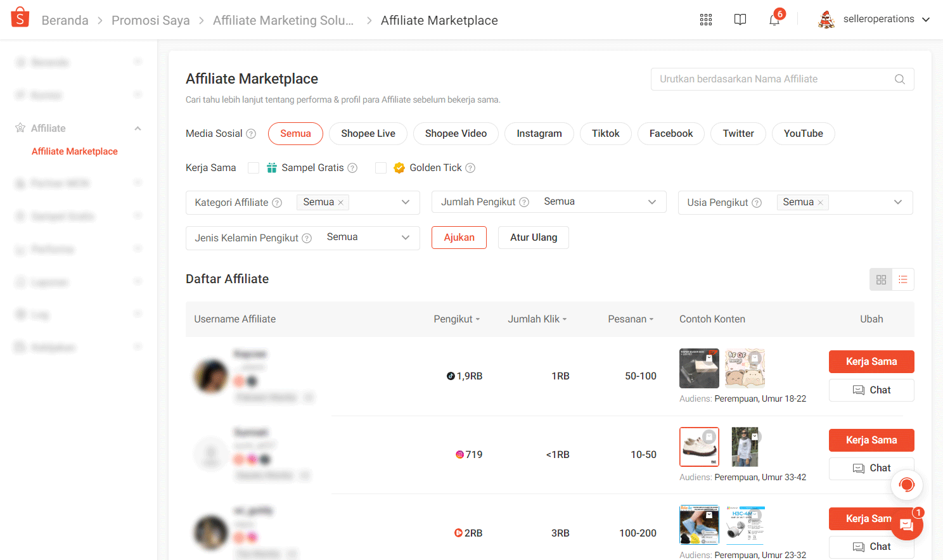Open the Usia Pengikut dropdown
This screenshot has height=560, width=943.
point(898,202)
